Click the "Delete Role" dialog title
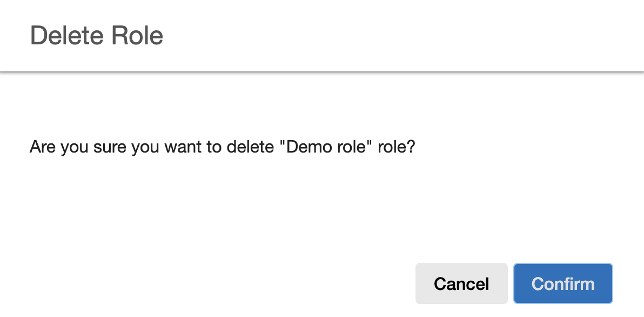Screen dimensions: 644x317 (97, 36)
